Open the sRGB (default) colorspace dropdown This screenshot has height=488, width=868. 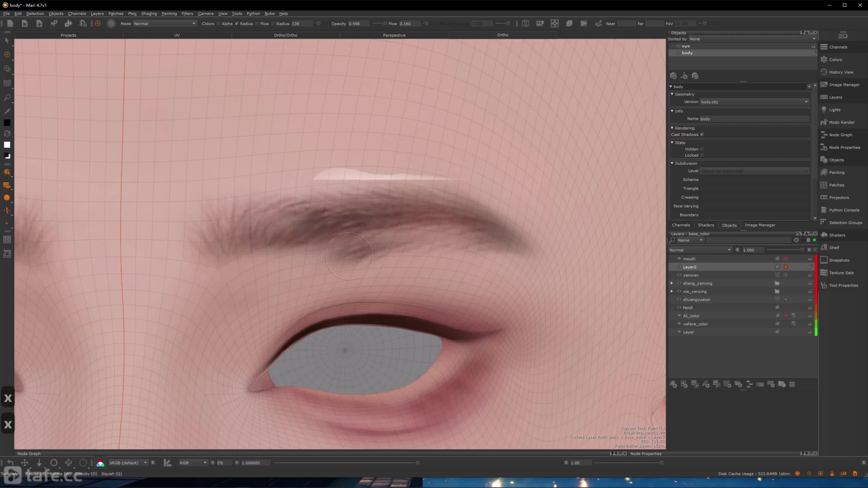(128, 463)
